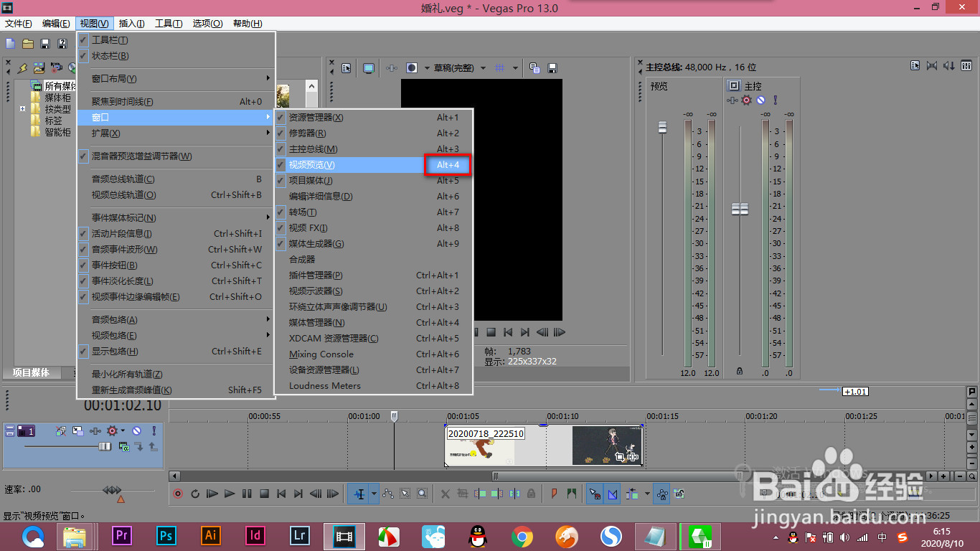Expand the 事件媒体标记(N) submenu
Image resolution: width=980 pixels, height=551 pixels.
[176, 218]
